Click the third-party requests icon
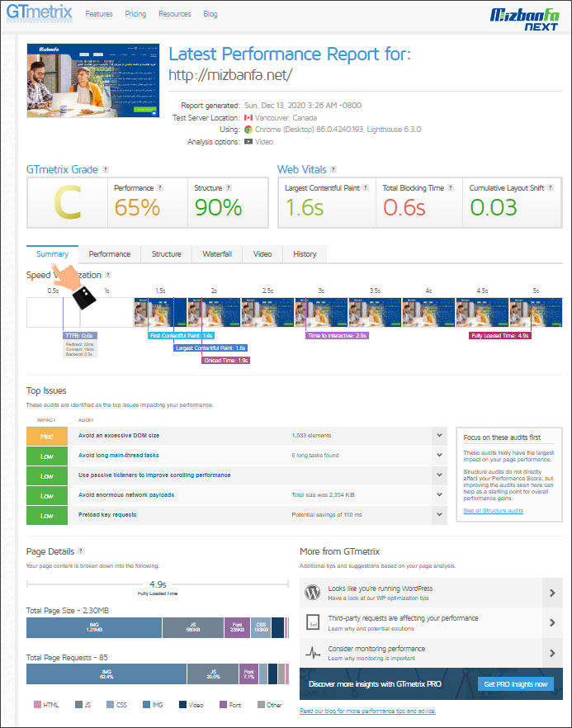 pos(313,622)
